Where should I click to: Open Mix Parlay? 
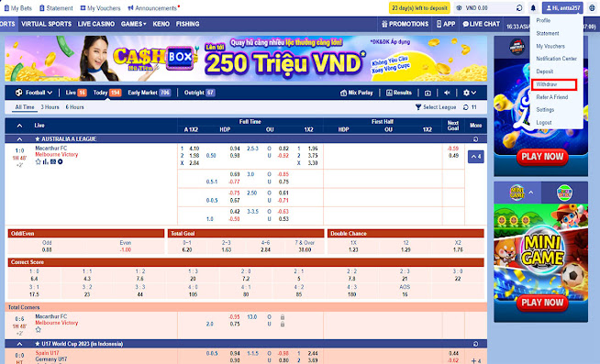pos(357,93)
